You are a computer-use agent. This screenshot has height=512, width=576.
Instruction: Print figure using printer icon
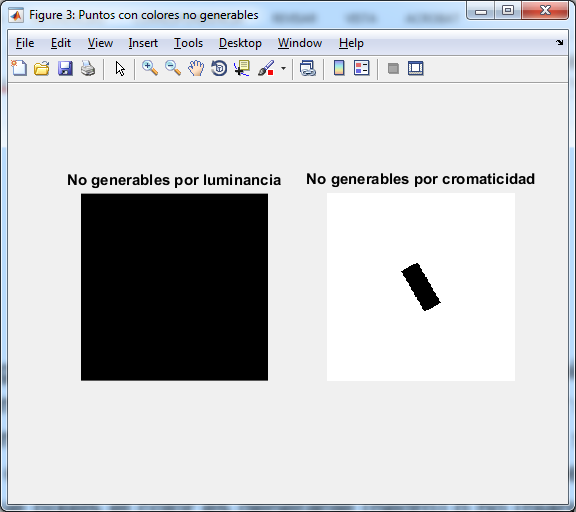click(x=88, y=68)
